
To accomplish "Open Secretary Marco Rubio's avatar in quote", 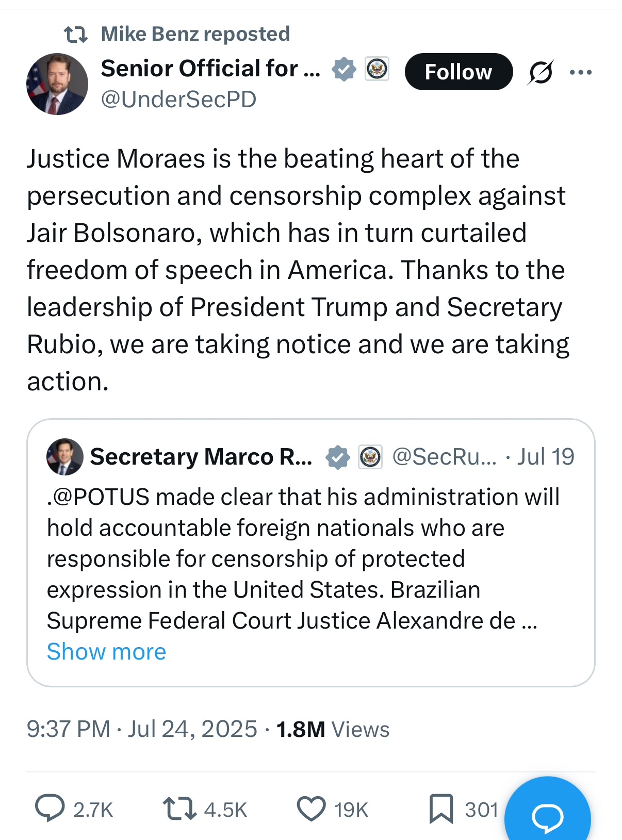I will [x=65, y=457].
